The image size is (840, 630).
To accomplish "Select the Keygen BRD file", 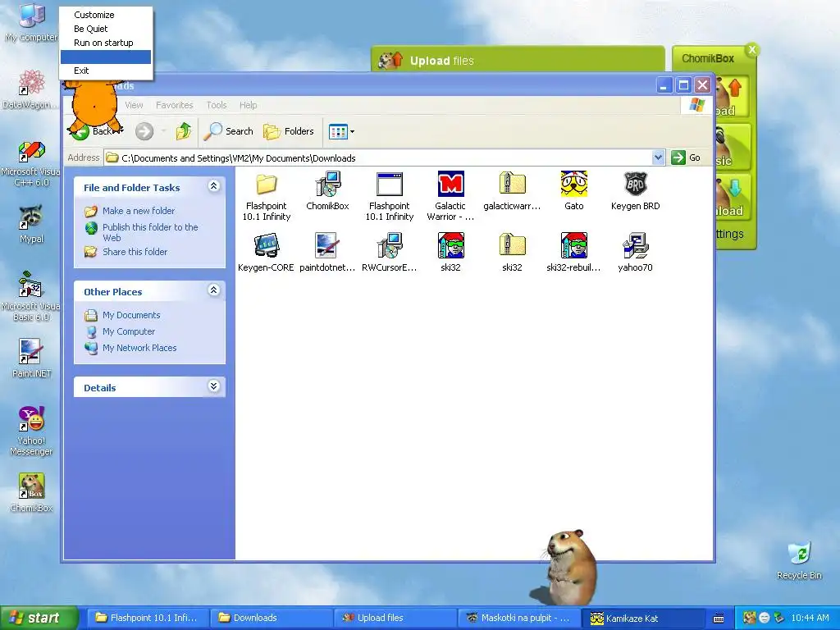I will pos(636,190).
